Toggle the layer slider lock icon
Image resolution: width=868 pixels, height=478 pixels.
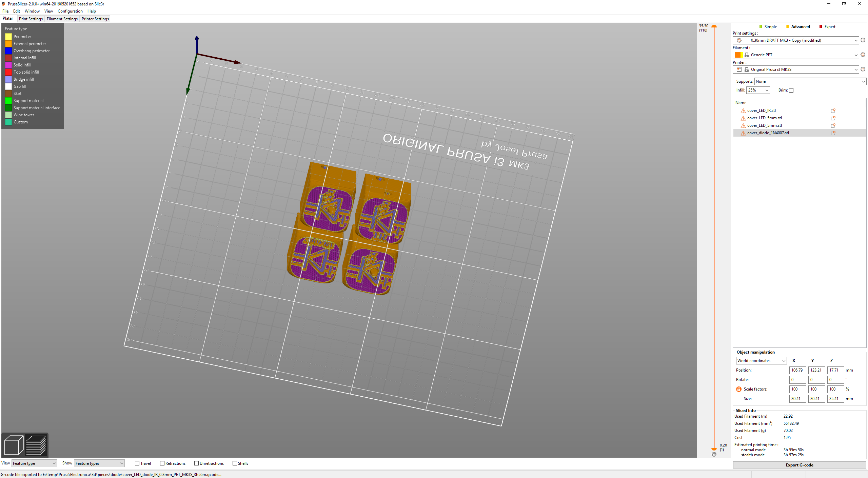pos(714,454)
